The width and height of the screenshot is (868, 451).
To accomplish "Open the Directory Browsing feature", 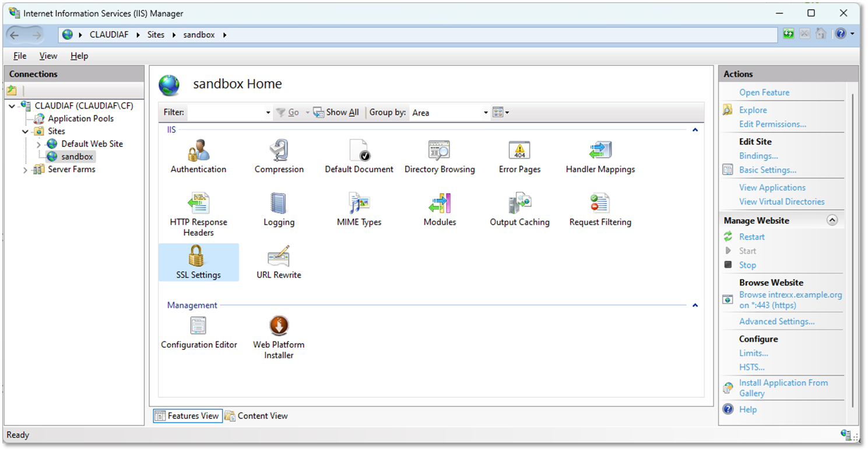I will [440, 151].
